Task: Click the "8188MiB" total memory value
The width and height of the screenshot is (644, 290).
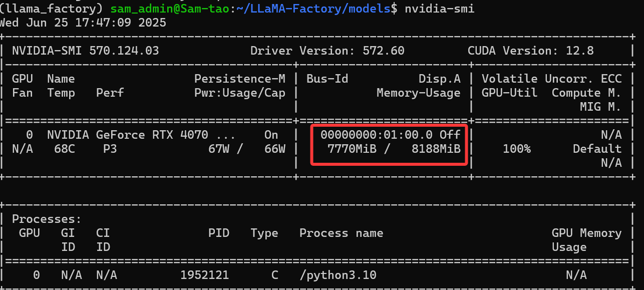Action: pyautogui.click(x=436, y=149)
